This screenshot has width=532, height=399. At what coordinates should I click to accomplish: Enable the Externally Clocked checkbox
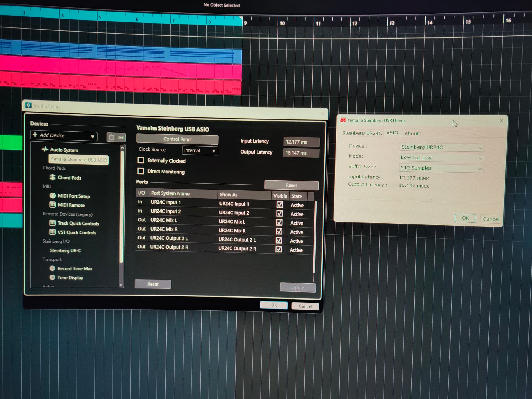(141, 160)
